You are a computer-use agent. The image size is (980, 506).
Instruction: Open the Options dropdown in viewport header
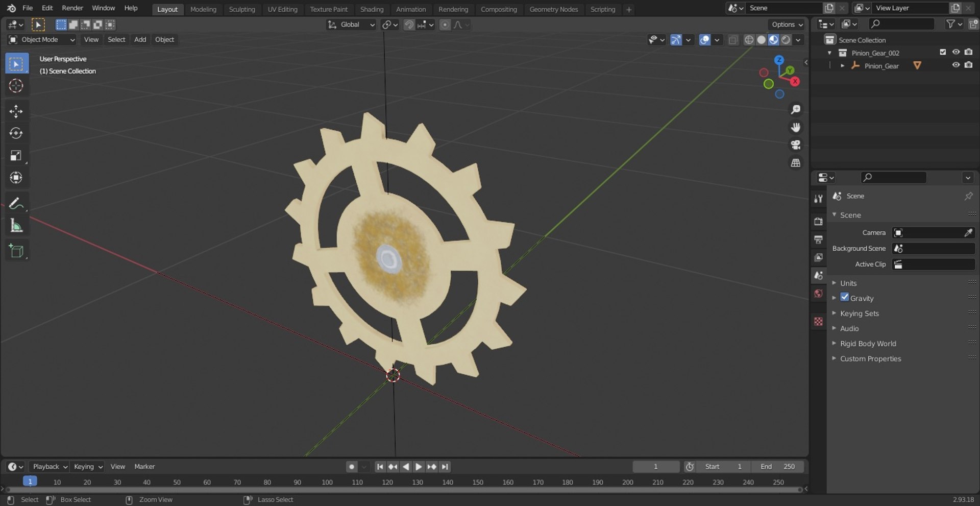[787, 25]
